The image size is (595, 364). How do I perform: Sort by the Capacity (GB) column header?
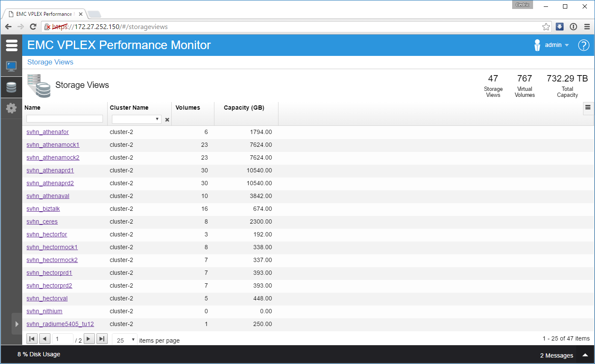coord(244,108)
